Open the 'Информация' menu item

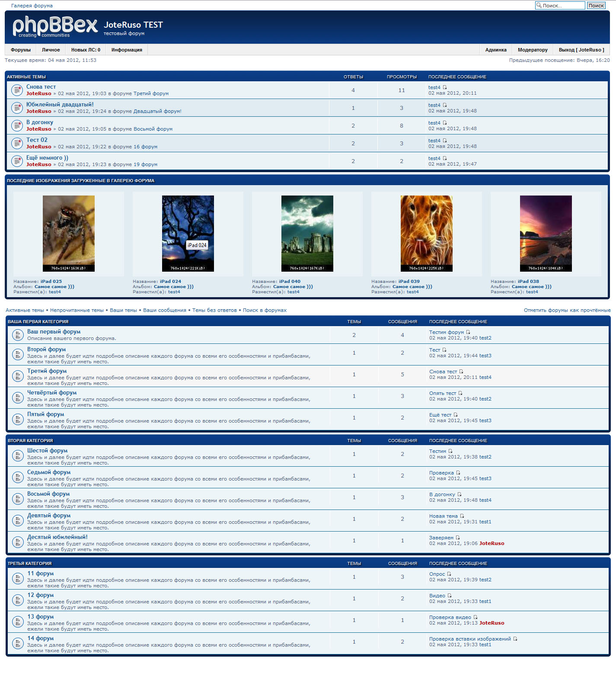coord(127,50)
